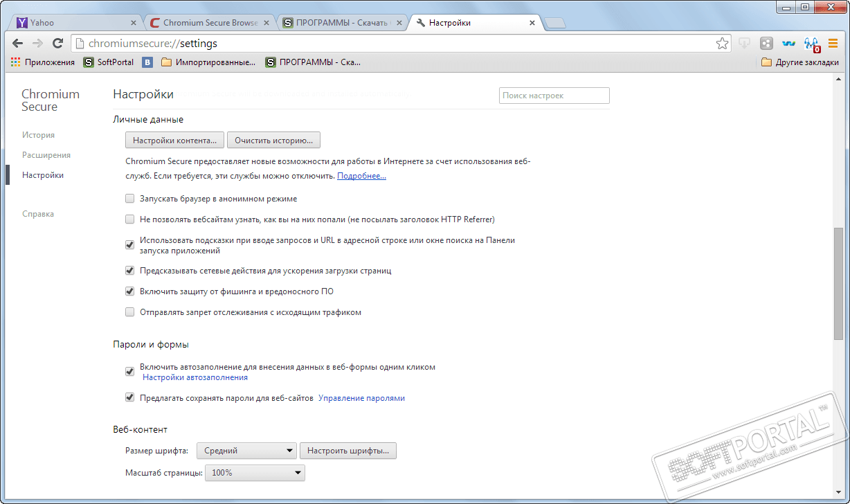
Task: Enable Отправлять запрет отслеживания checkbox
Action: pyautogui.click(x=129, y=312)
